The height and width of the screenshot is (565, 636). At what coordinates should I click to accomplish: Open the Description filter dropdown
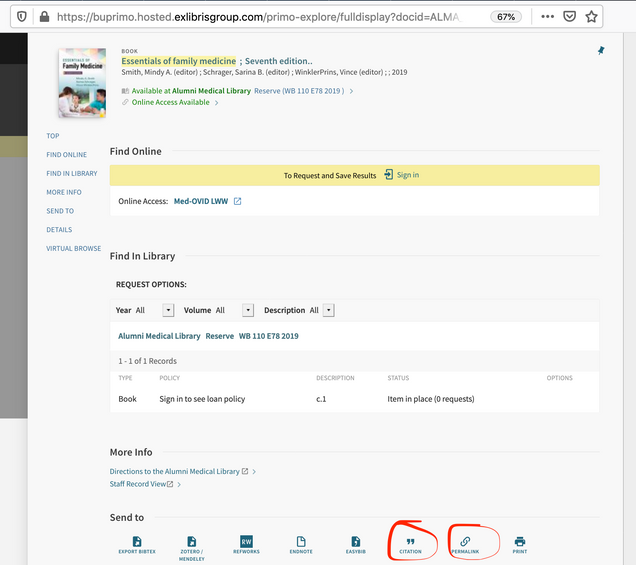pyautogui.click(x=329, y=310)
